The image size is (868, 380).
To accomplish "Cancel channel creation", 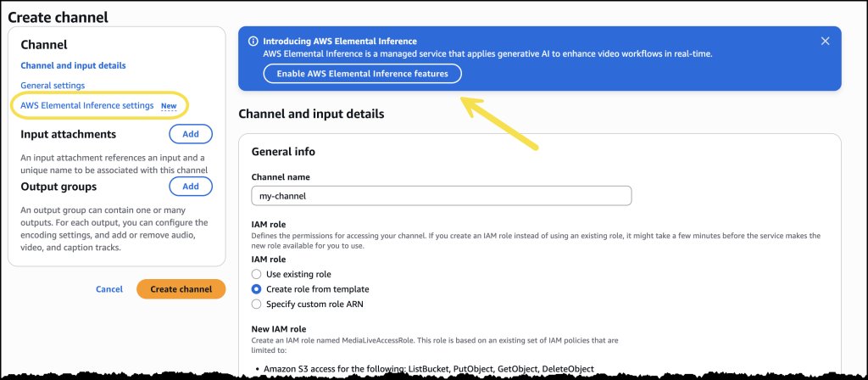I will (x=109, y=289).
